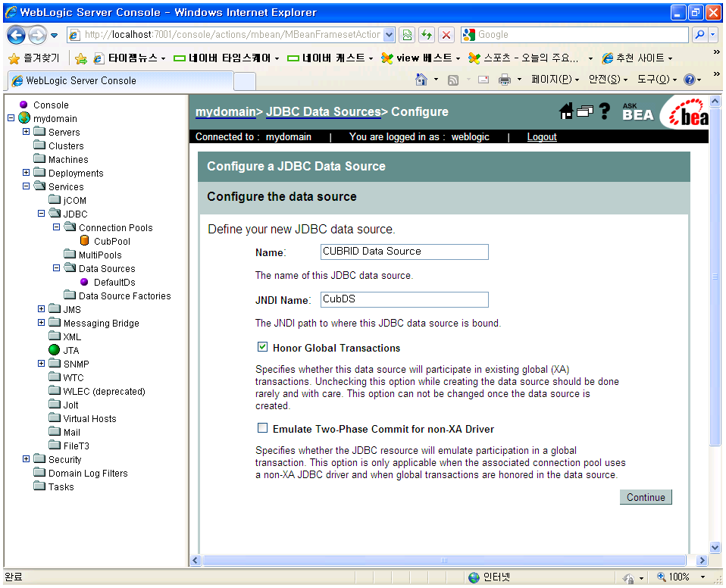726x588 pixels.
Task: Click the horizontal scrollbar in content frame
Action: tap(444, 560)
